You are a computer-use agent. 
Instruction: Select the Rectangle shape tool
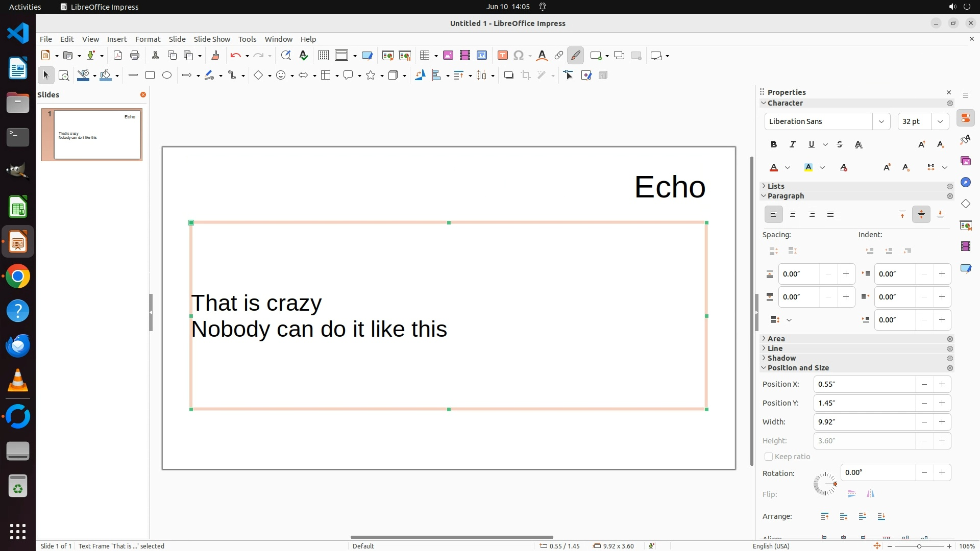(x=150, y=75)
